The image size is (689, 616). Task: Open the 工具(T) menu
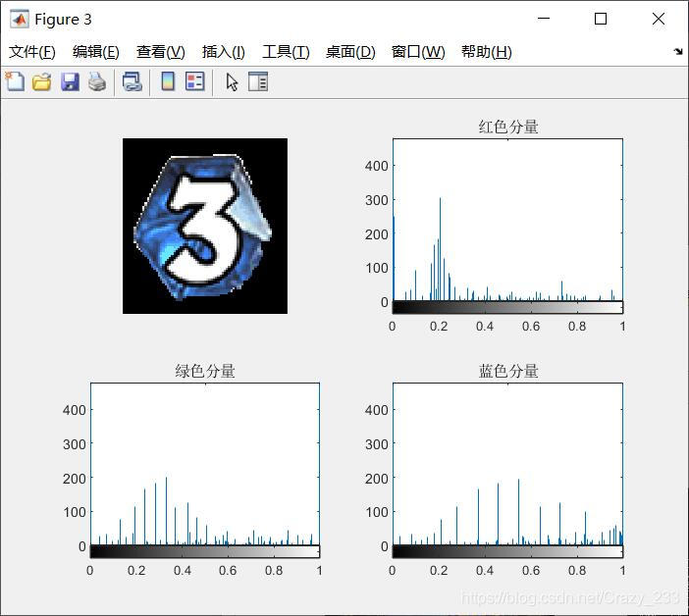tap(286, 52)
